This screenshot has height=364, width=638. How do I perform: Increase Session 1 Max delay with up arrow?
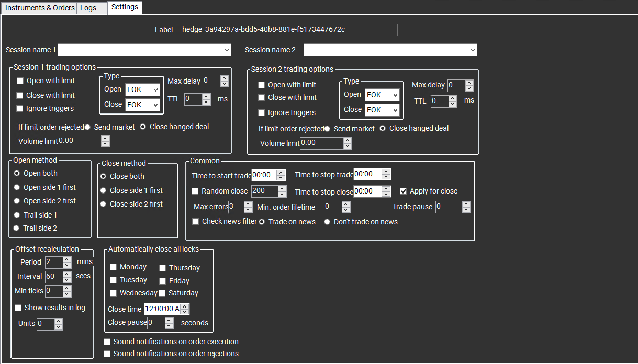coord(225,78)
